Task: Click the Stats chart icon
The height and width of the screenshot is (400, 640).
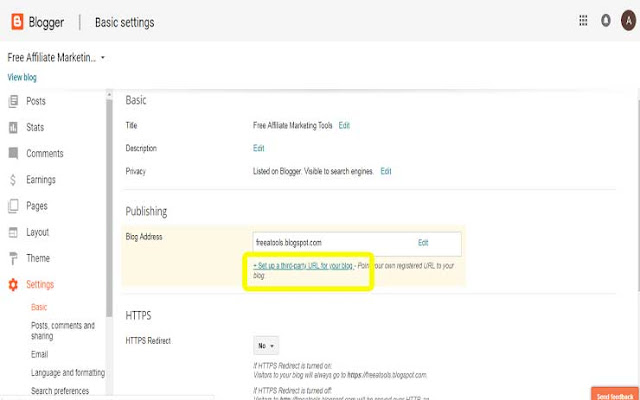Action: pos(13,127)
